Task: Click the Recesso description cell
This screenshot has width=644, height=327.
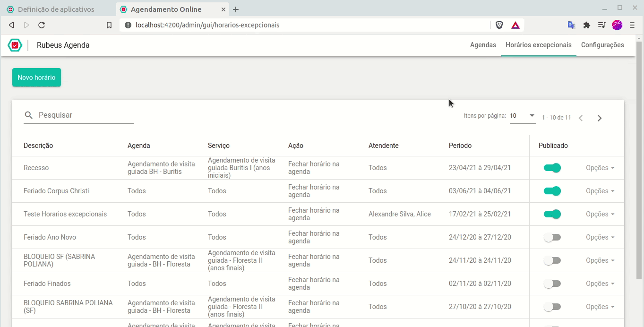Action: coord(36,168)
